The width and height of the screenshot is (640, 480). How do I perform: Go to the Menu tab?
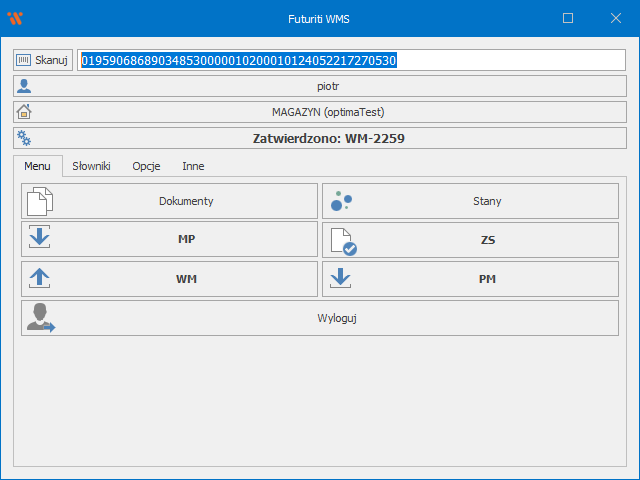pyautogui.click(x=38, y=166)
